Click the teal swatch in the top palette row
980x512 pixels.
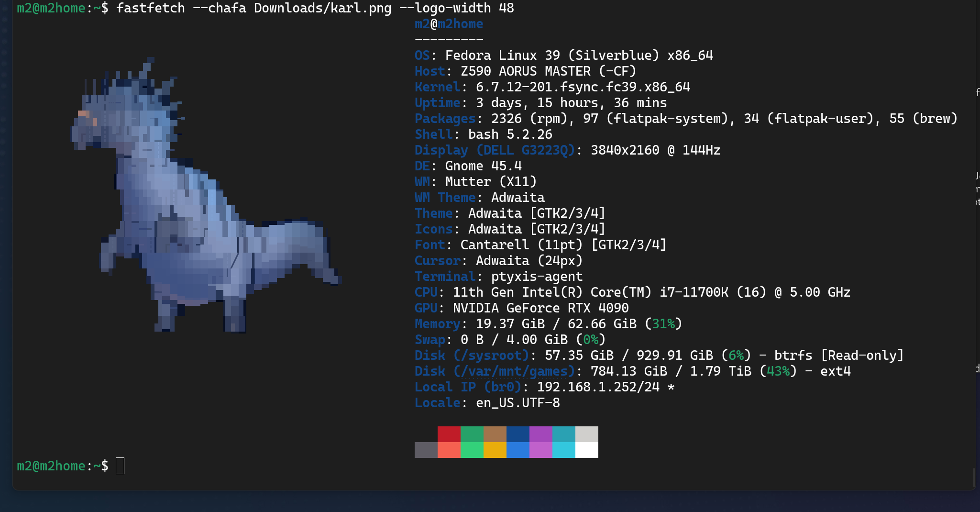[564, 434]
